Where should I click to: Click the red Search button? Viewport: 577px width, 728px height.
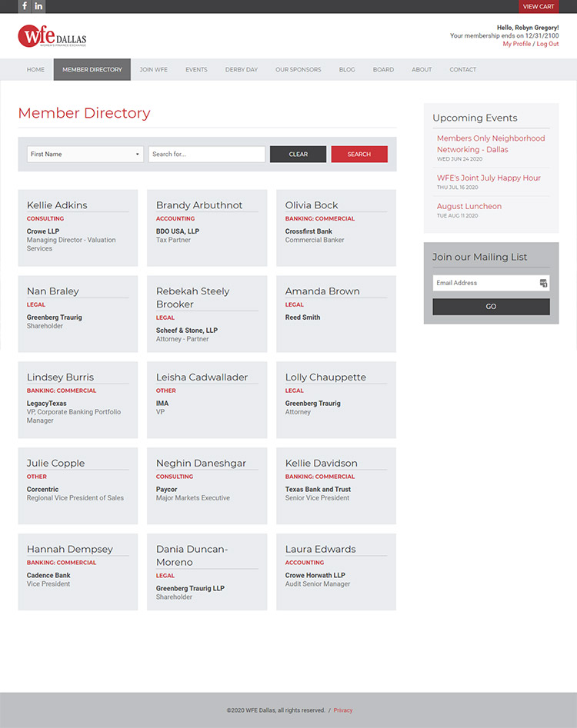(x=359, y=155)
